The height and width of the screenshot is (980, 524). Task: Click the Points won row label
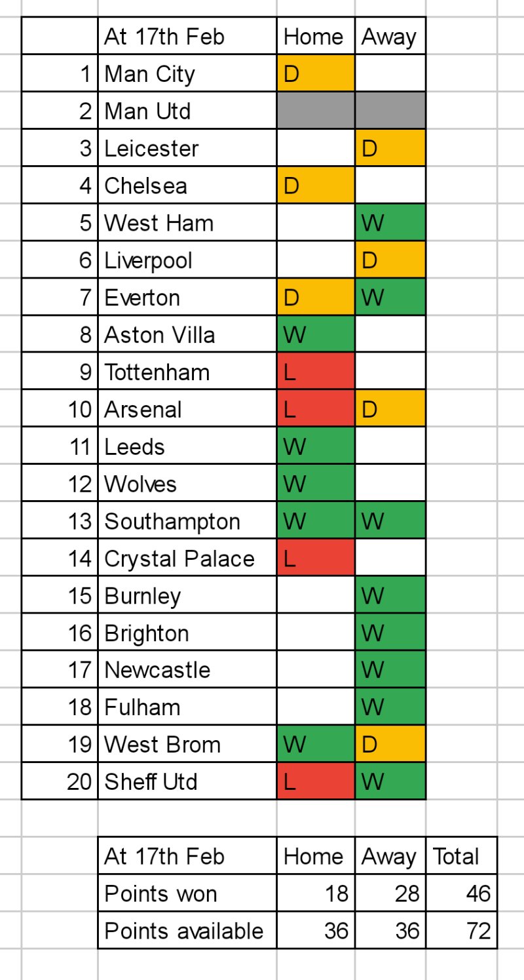tap(187, 893)
